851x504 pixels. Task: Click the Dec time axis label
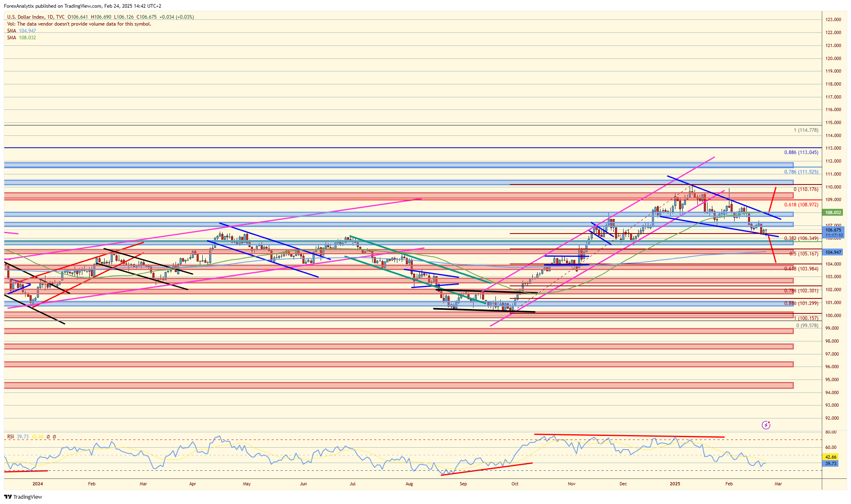(x=623, y=484)
